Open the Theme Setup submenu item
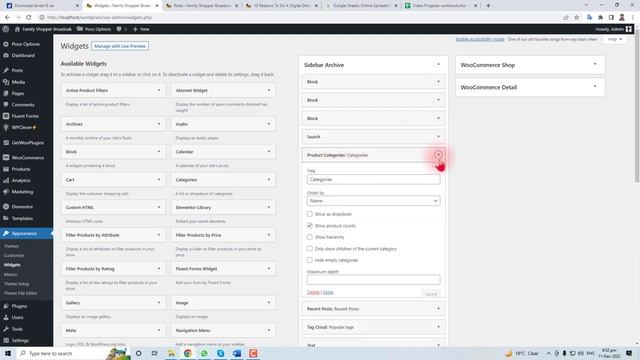 click(16, 284)
